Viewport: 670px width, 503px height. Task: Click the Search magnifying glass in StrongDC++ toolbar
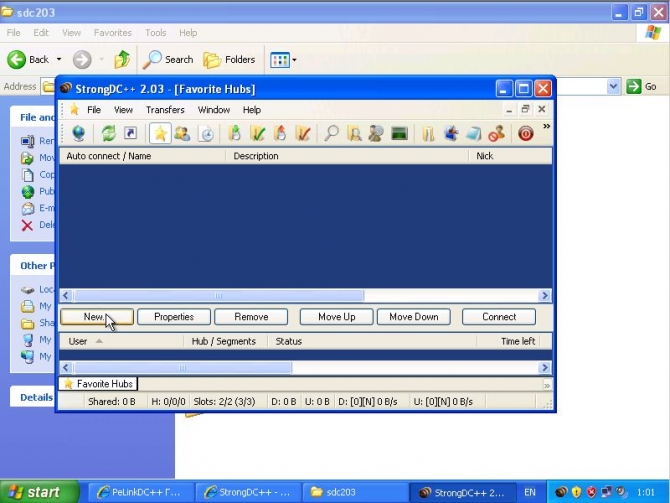pos(331,134)
